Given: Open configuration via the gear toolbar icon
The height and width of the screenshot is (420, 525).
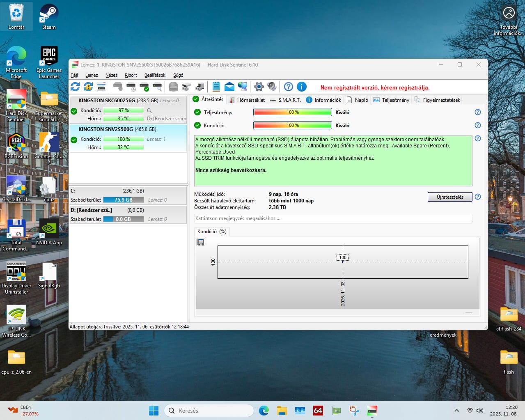Looking at the screenshot, I should pyautogui.click(x=259, y=87).
